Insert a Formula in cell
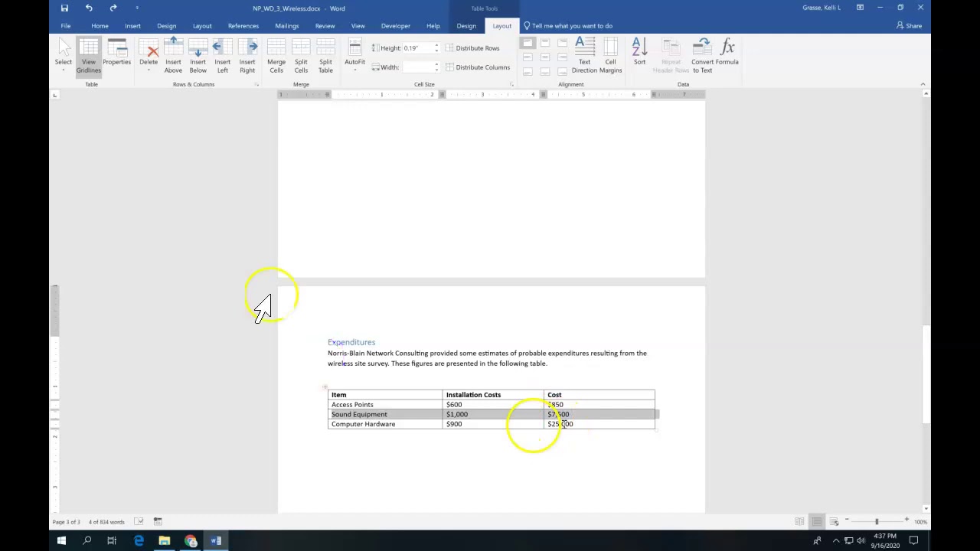 (x=727, y=53)
